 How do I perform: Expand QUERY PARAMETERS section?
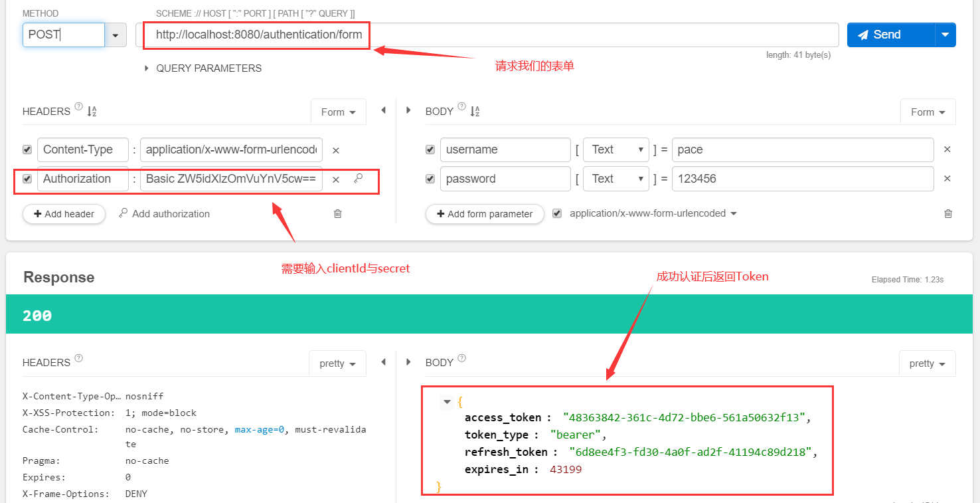203,68
